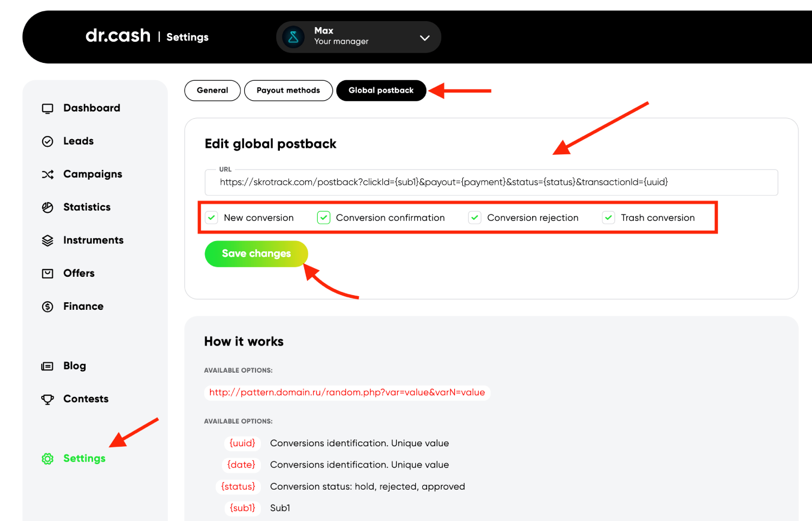
Task: Toggle the Conversion rejection checkbox
Action: [x=475, y=218]
